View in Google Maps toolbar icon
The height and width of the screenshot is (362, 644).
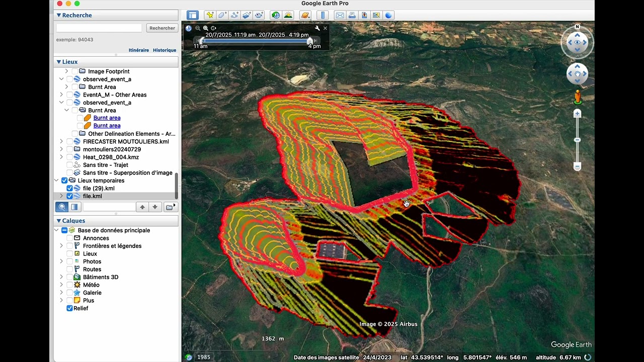click(376, 15)
